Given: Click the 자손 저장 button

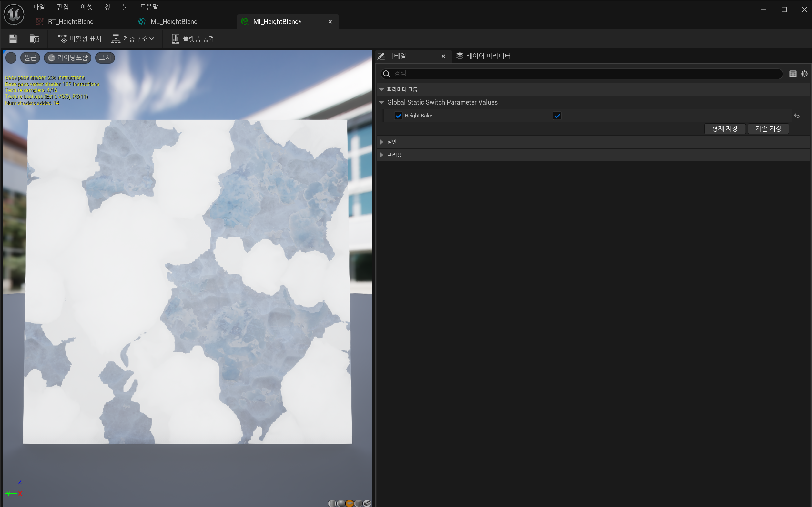Looking at the screenshot, I should (768, 128).
